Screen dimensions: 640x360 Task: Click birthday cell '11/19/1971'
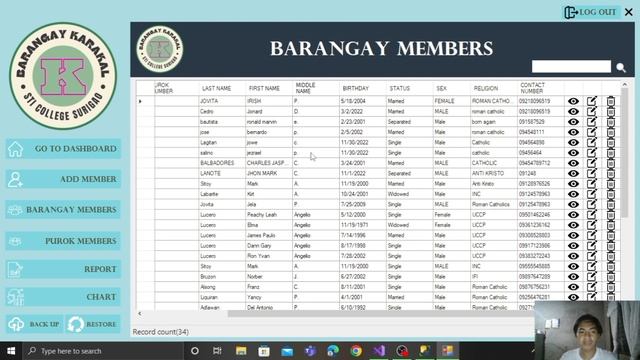click(362, 225)
